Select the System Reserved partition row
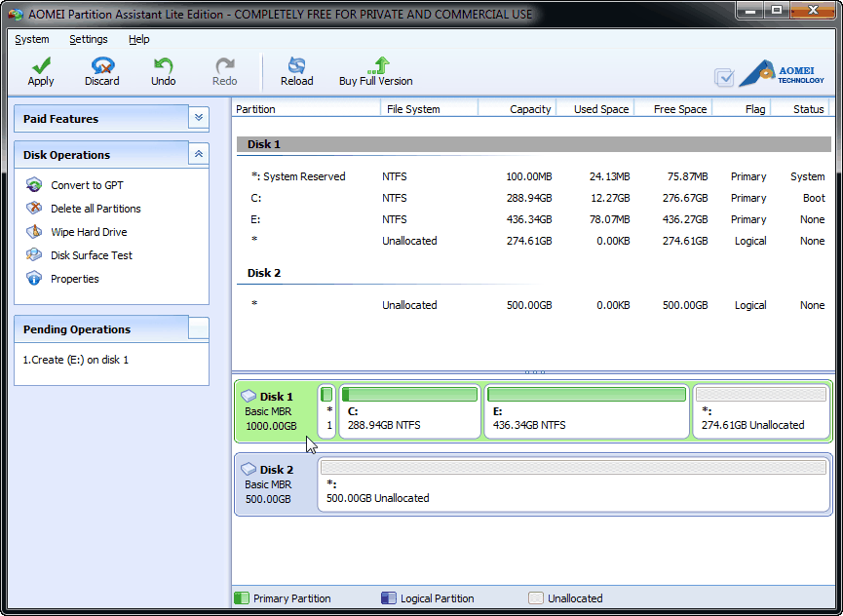This screenshot has height=616, width=843. (x=534, y=176)
